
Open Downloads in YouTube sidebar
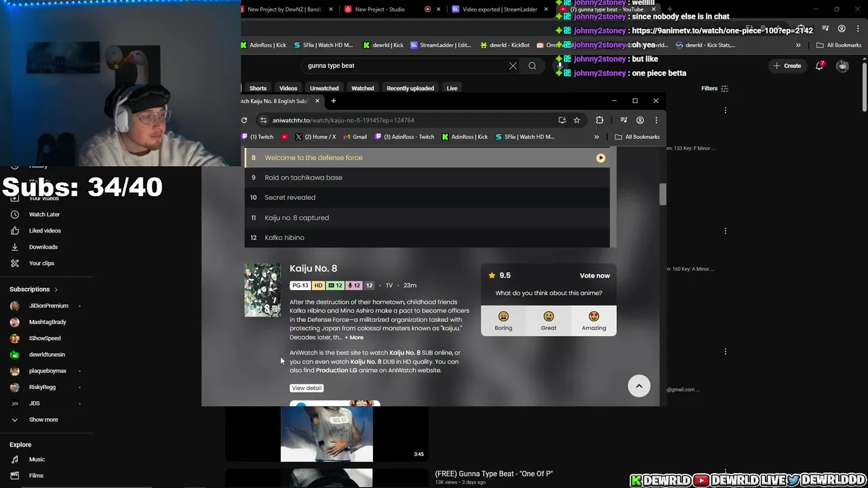click(x=43, y=247)
